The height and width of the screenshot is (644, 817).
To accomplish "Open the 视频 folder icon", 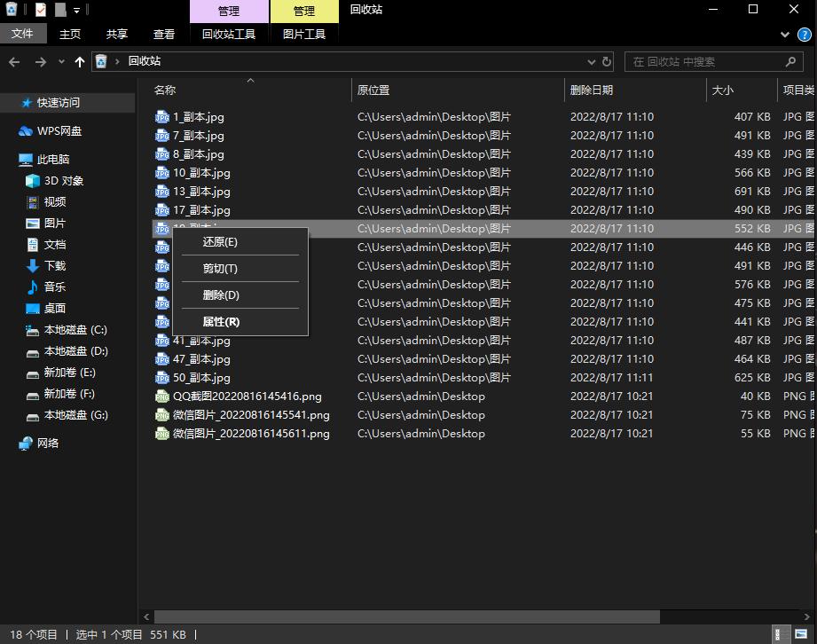I will click(32, 202).
